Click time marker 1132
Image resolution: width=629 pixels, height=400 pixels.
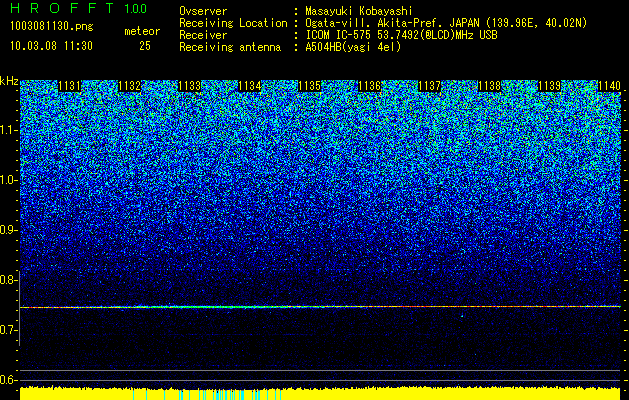tap(130, 86)
